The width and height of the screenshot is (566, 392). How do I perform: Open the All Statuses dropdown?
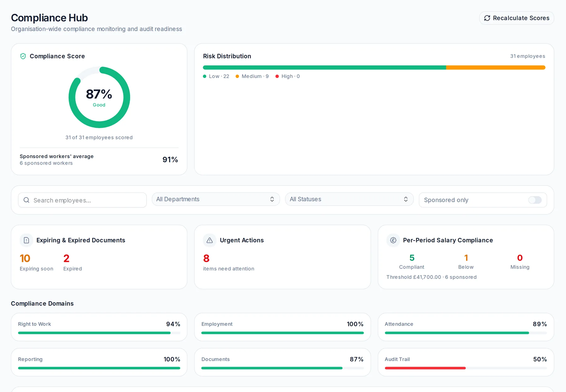click(x=349, y=199)
